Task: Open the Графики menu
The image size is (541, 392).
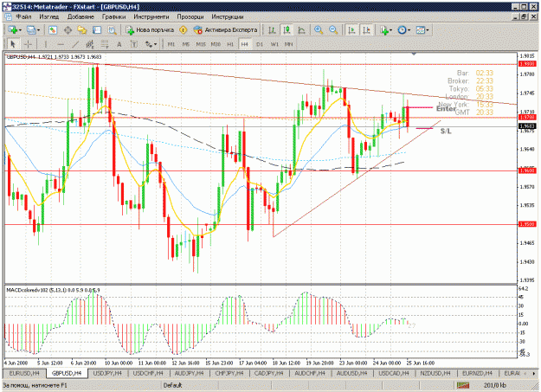Action: tap(114, 16)
